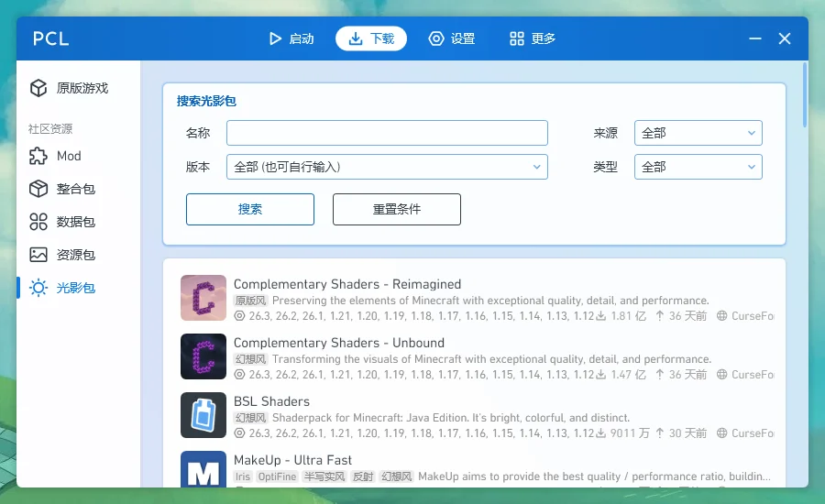
Task: Click the BSL Shaders thumbnail icon
Action: pyautogui.click(x=203, y=415)
